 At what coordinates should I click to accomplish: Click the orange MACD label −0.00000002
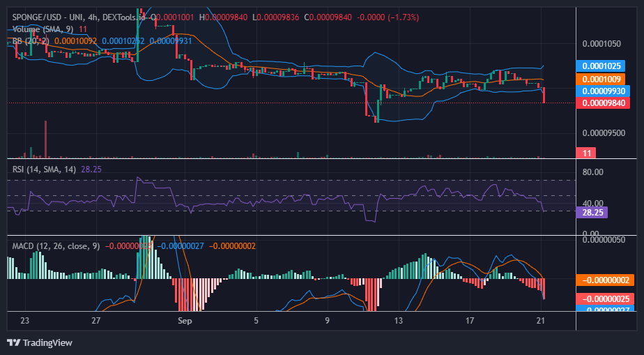coord(605,280)
